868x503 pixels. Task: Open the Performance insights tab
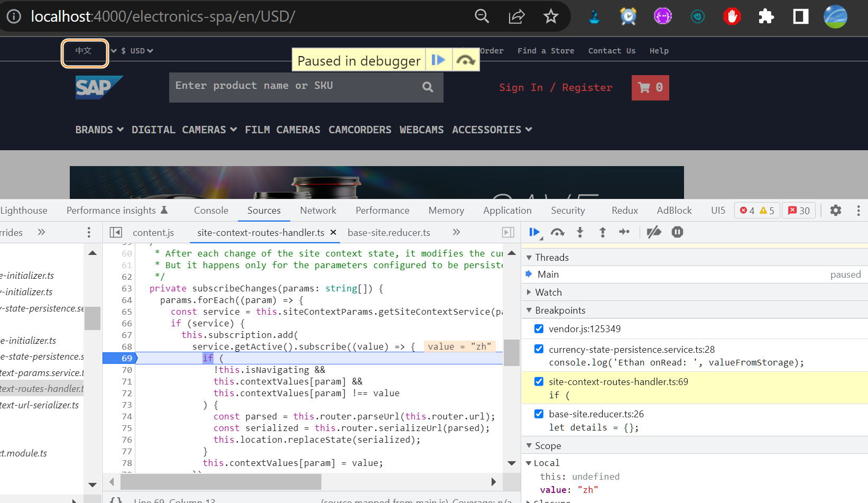pyautogui.click(x=117, y=211)
